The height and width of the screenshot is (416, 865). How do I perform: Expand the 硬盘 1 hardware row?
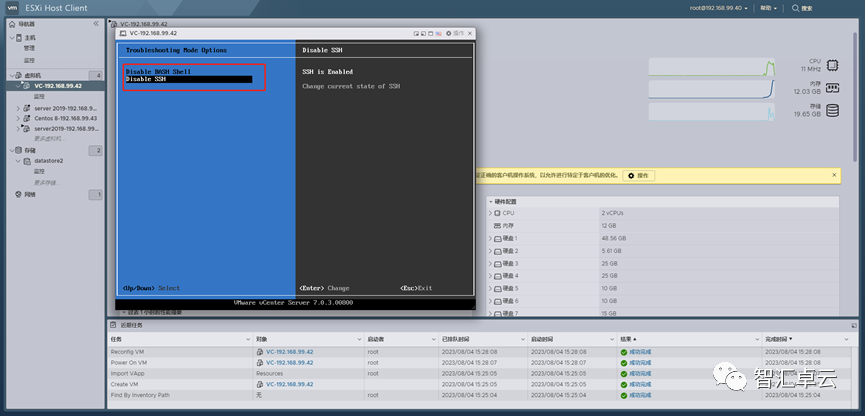[x=490, y=239]
